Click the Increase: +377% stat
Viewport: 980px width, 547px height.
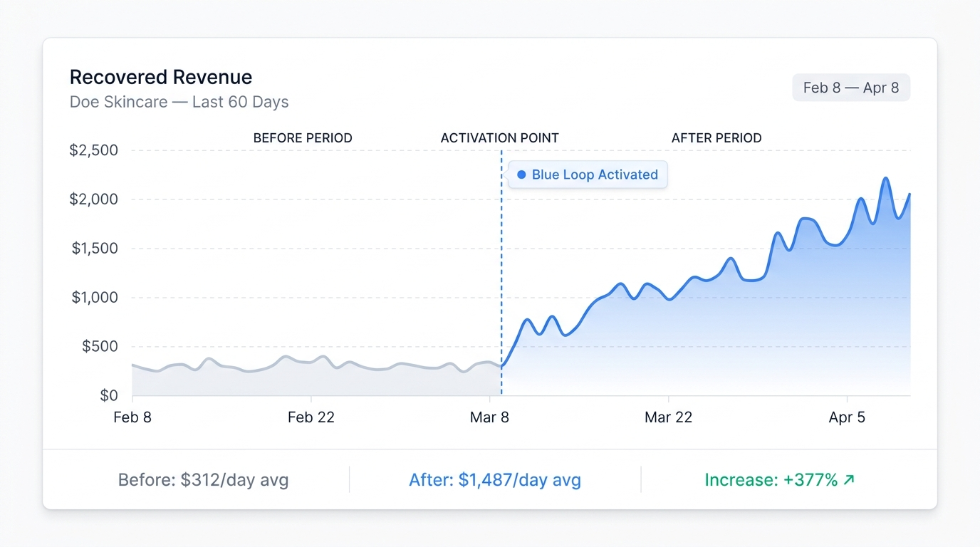780,480
